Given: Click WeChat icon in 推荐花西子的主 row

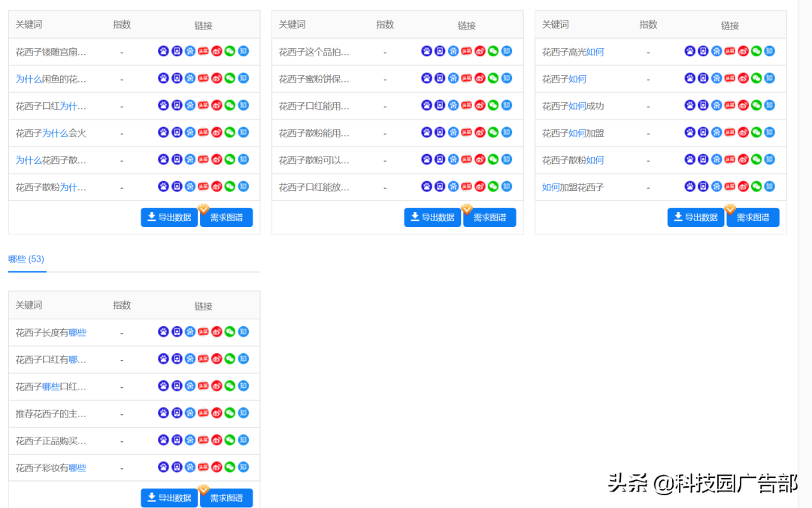Looking at the screenshot, I should coord(230,413).
